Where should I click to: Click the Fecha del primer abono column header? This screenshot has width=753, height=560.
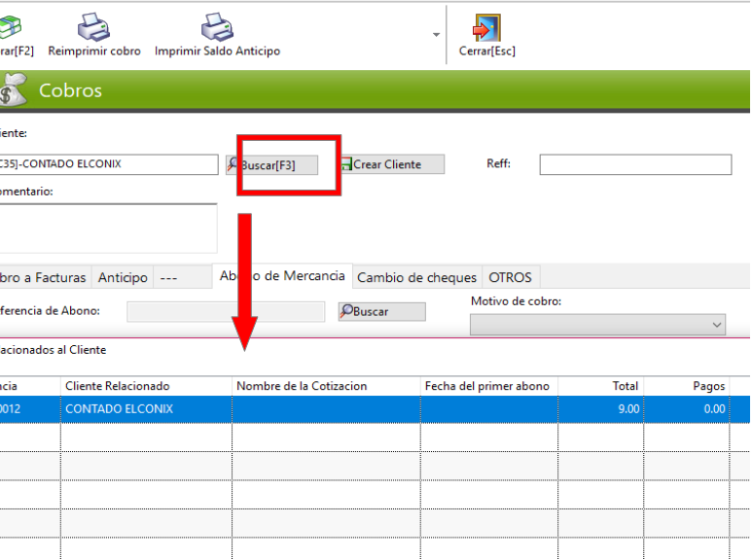coord(489,386)
